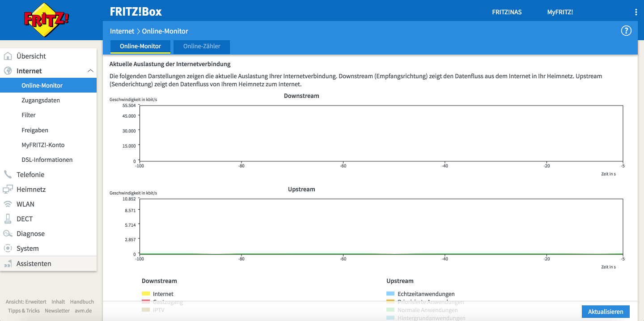644x321 pixels.
Task: Click the DECT handset icon
Action: [x=8, y=219]
